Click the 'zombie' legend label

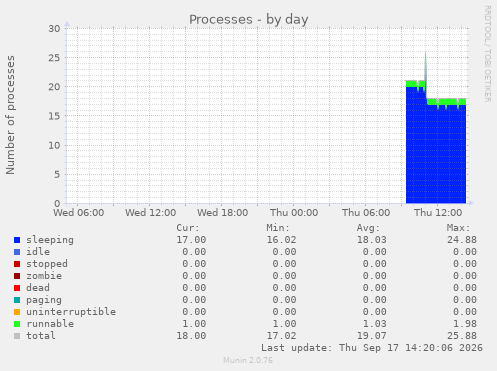[x=44, y=276]
